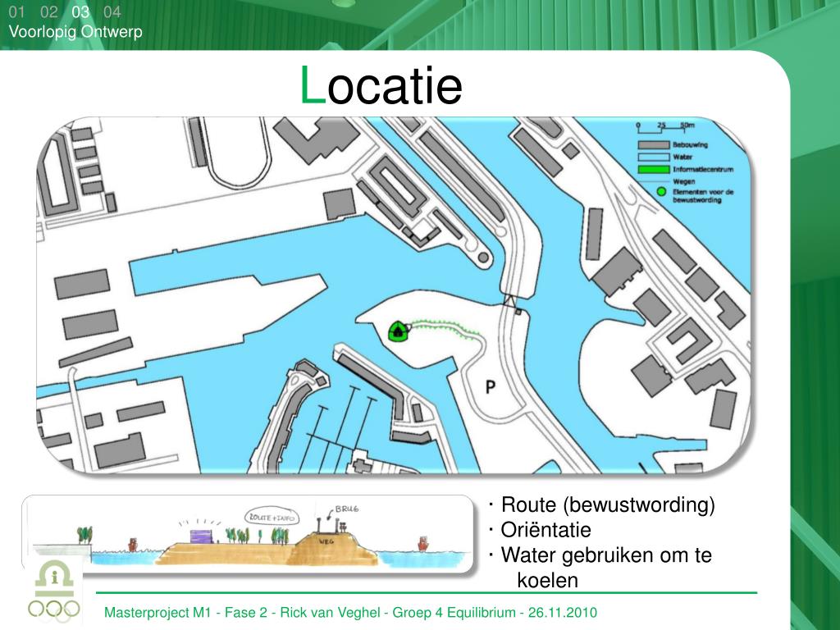The height and width of the screenshot is (630, 840).
Task: Click the bullet 'Route (bewustwording)'
Action: coord(608,504)
